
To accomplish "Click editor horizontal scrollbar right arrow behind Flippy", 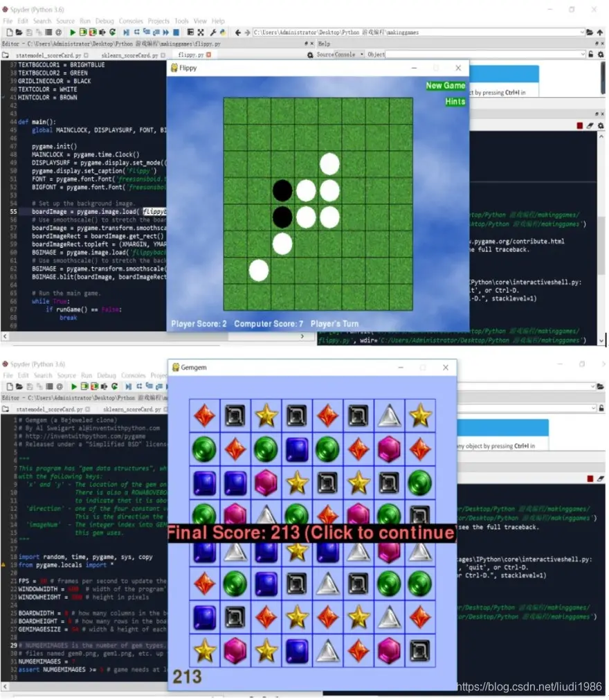I will [302, 336].
